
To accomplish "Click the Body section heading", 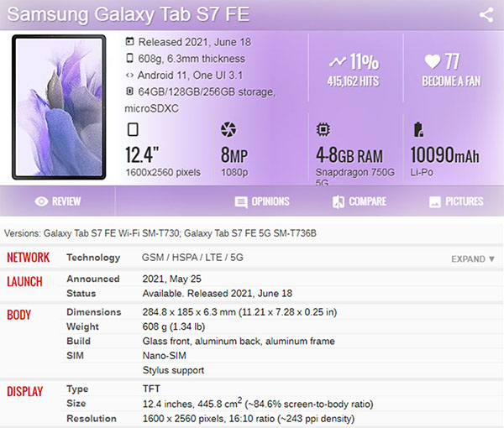I will point(19,315).
